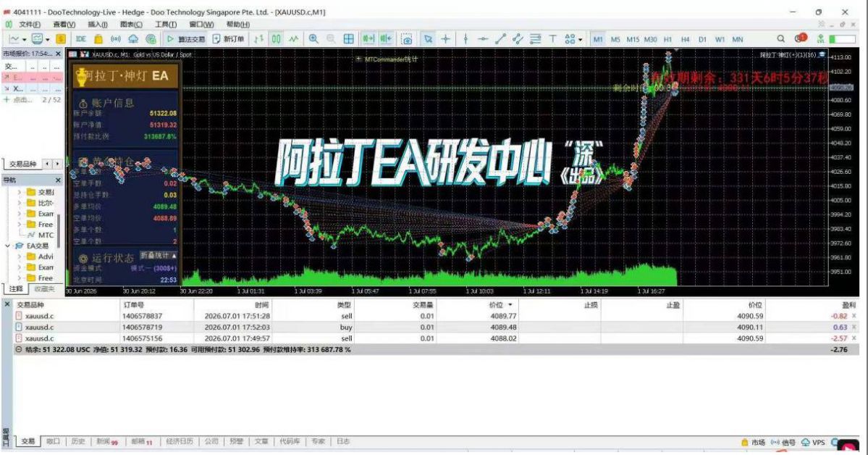Open the chart type dropdown arrow

tap(24, 39)
